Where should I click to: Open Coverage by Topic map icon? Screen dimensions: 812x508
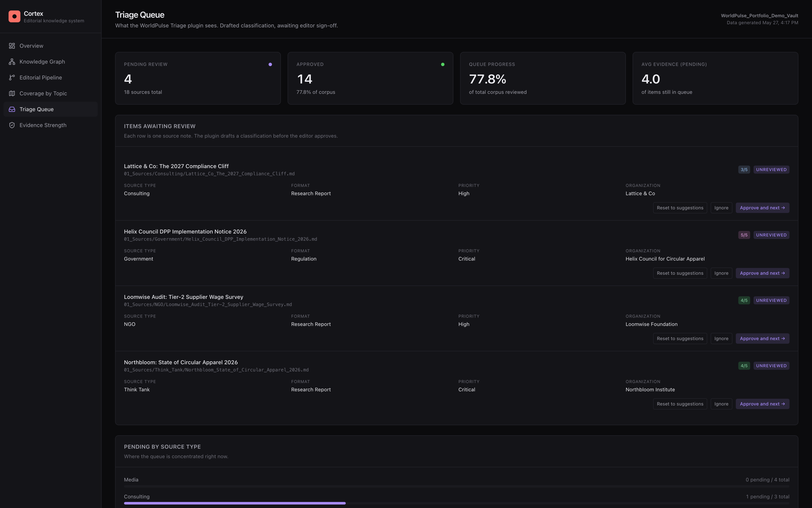(x=12, y=94)
